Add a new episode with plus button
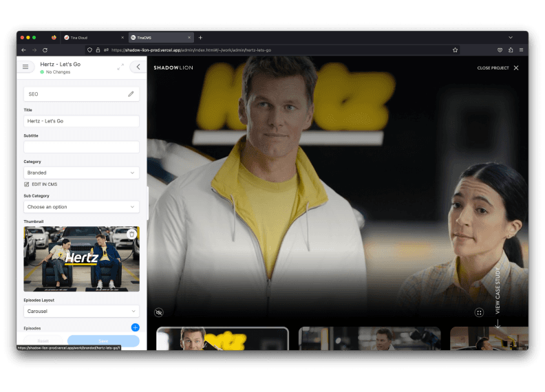Screen dimensions: 545x392 click(135, 328)
